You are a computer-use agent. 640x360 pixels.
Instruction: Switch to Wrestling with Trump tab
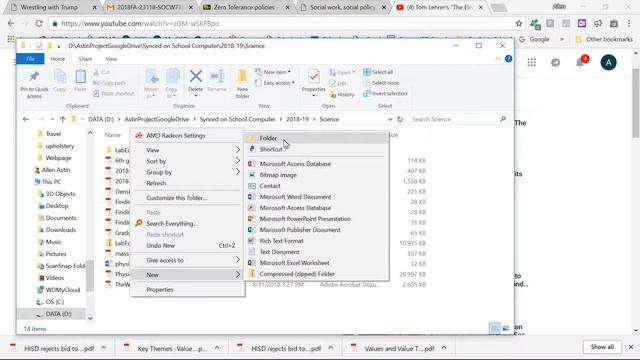click(53, 7)
